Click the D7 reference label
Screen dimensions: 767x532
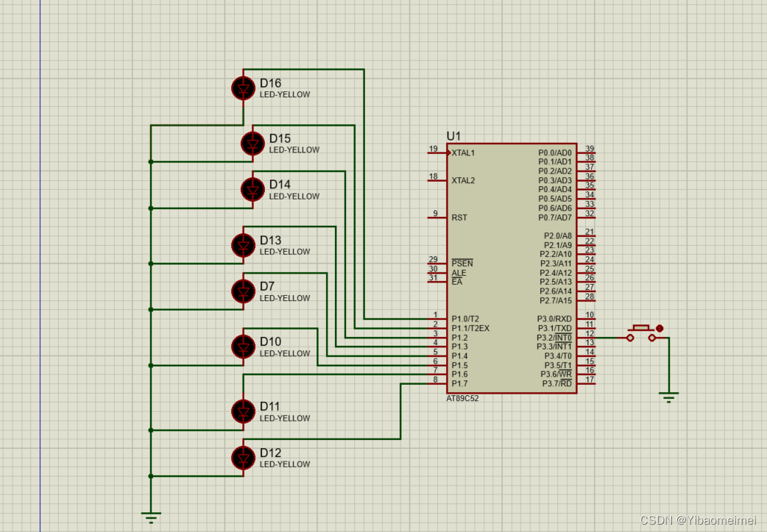click(x=267, y=286)
